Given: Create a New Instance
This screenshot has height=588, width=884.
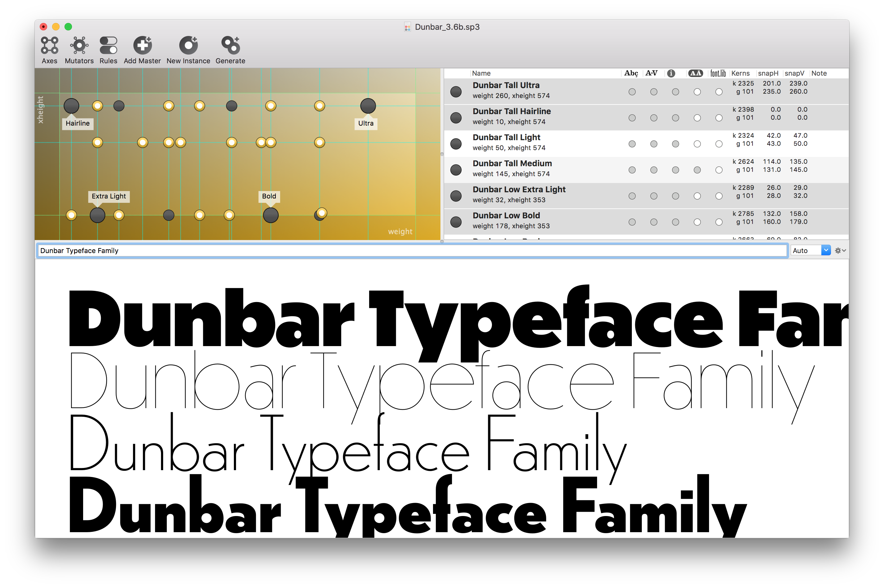Looking at the screenshot, I should coord(188,50).
